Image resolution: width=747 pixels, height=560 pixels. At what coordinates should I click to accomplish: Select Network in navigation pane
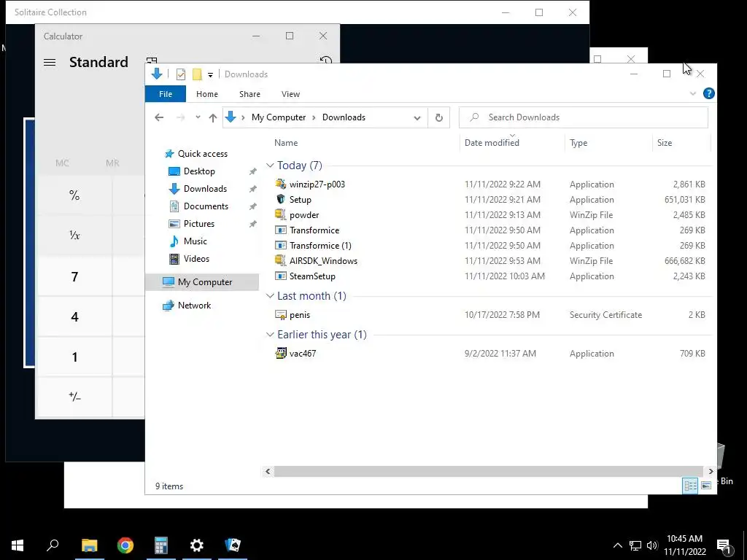point(194,306)
